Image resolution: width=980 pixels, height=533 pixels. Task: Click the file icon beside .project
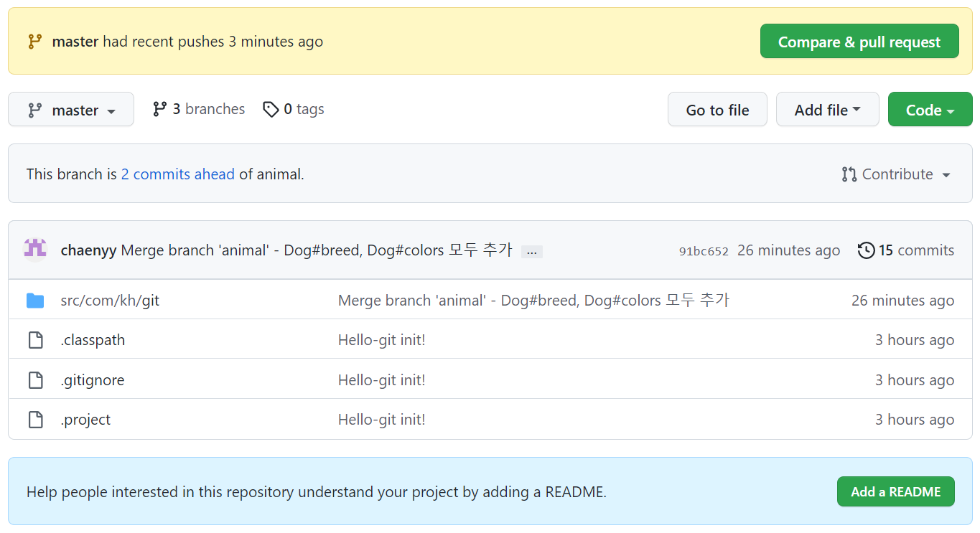point(35,420)
